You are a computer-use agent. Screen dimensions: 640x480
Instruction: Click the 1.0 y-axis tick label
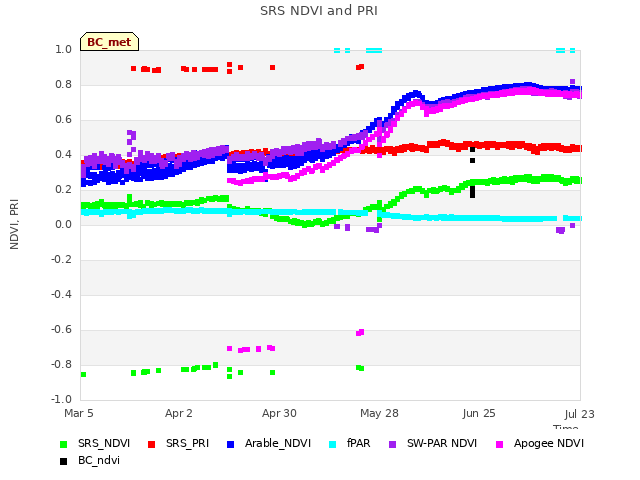pyautogui.click(x=64, y=50)
